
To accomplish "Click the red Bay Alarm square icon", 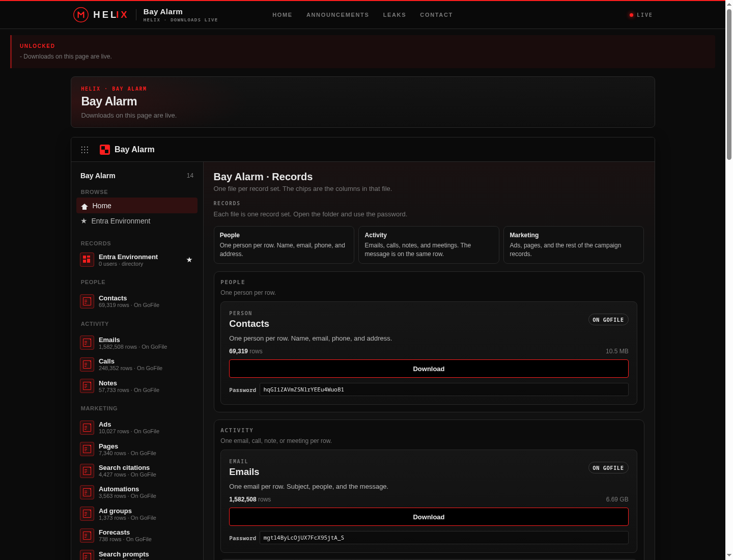I will pyautogui.click(x=105, y=150).
